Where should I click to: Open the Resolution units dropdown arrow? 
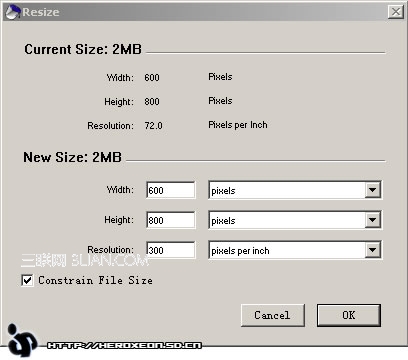click(372, 250)
